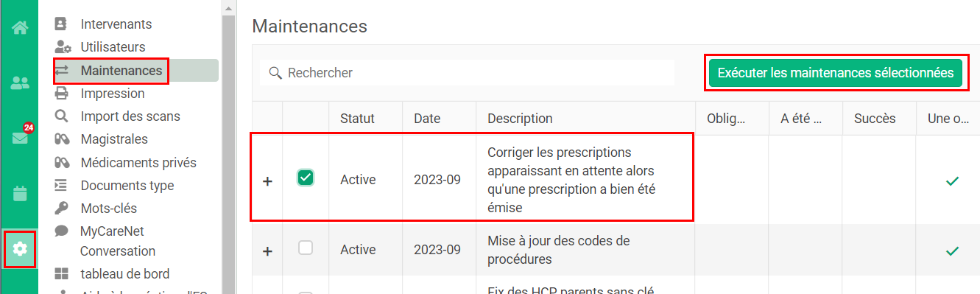Click the Rechercher search field
This screenshot has width=980, height=294.
click(468, 73)
